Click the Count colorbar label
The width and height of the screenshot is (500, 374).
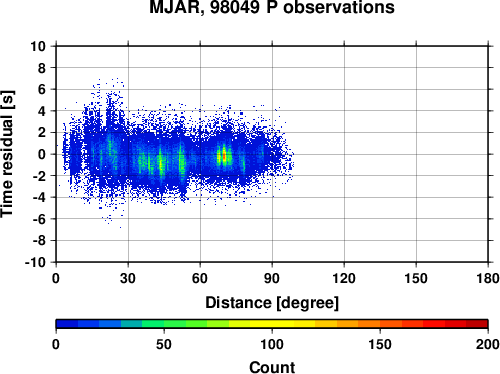coord(272,367)
